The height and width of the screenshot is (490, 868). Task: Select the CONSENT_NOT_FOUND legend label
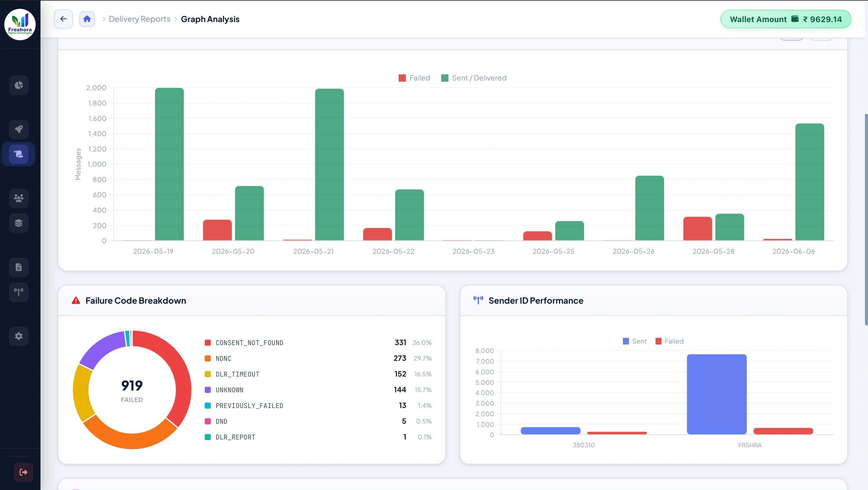[x=249, y=343]
